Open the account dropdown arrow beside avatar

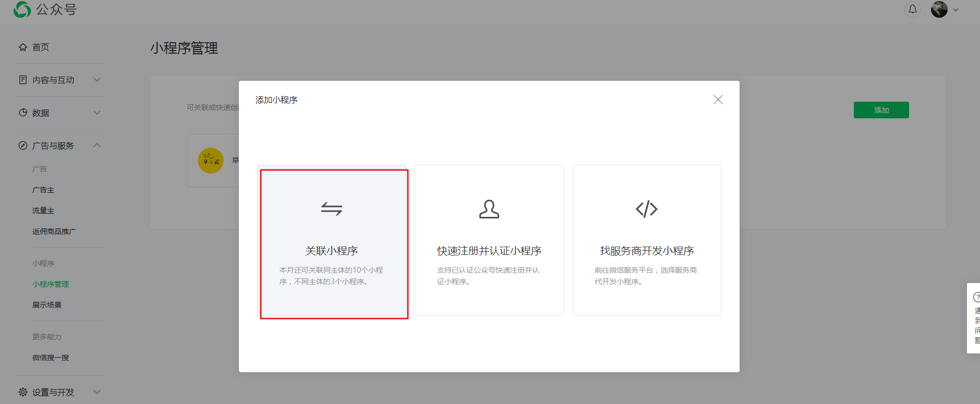[x=955, y=10]
